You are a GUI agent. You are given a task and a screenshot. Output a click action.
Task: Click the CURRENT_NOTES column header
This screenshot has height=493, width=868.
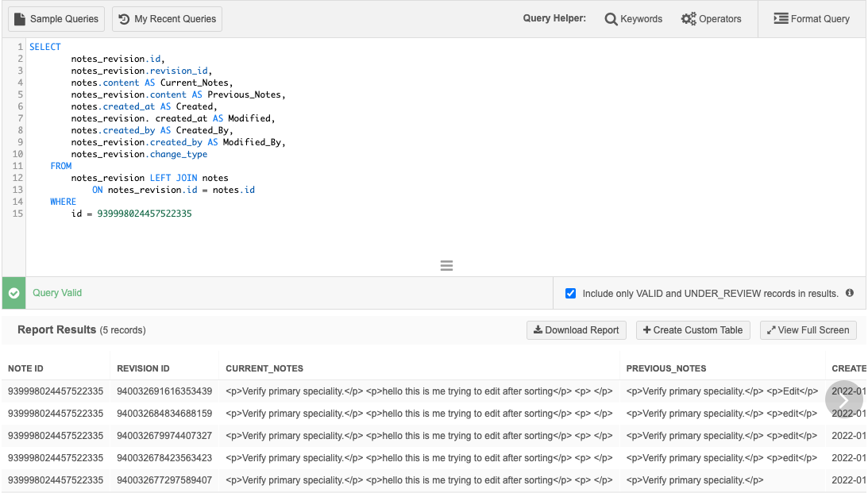pos(264,368)
